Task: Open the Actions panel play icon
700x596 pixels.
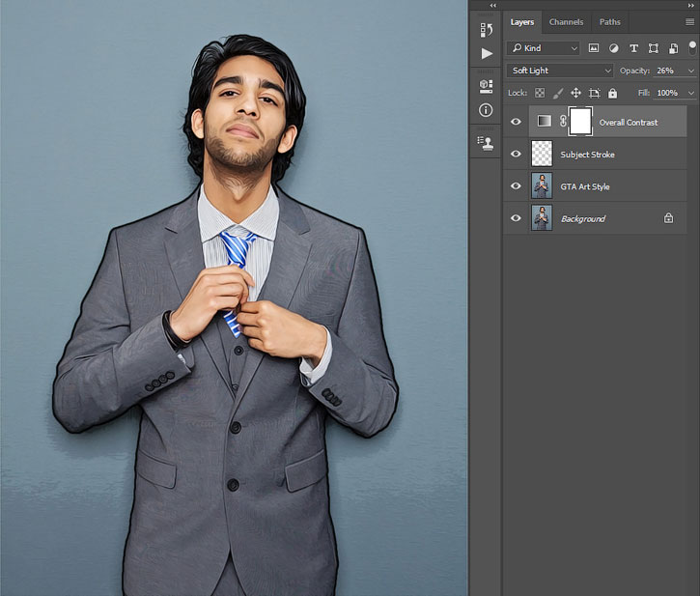Action: click(487, 54)
